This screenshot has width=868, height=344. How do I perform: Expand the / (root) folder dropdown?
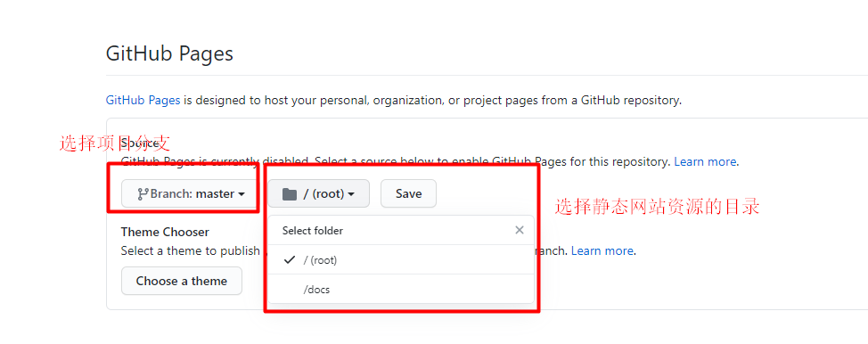pyautogui.click(x=319, y=194)
